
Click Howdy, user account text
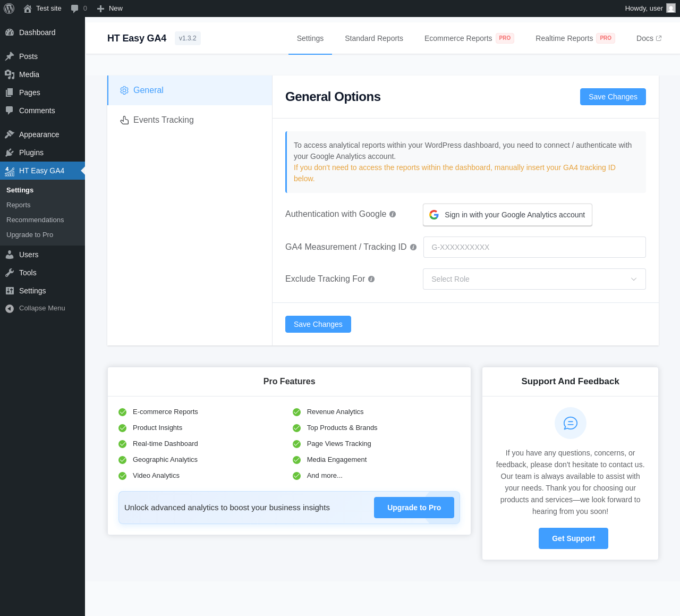(x=644, y=9)
